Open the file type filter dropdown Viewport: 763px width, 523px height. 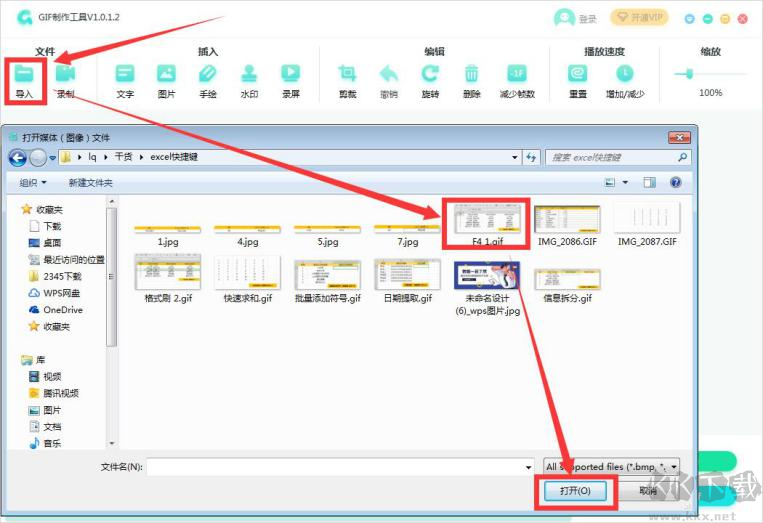pos(611,467)
